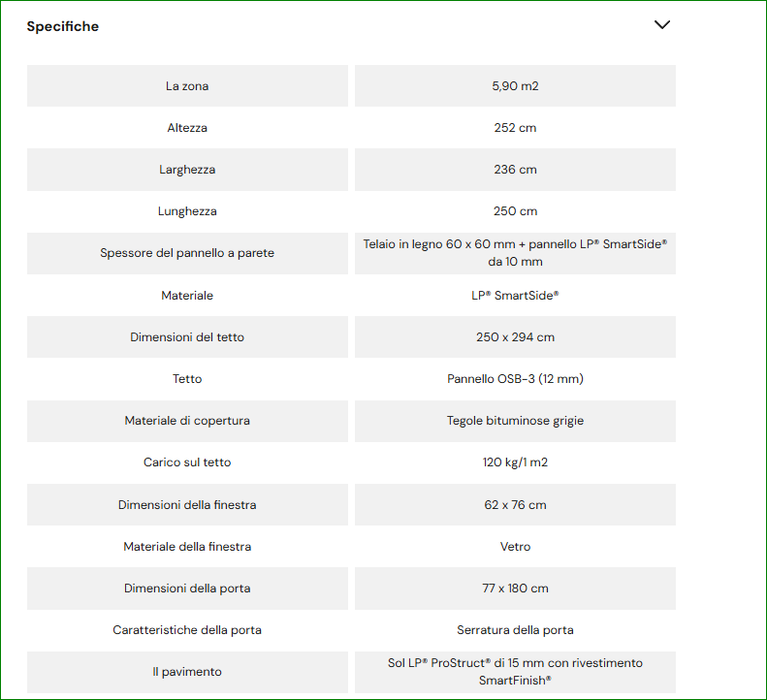Click the Materiale row label

[187, 295]
